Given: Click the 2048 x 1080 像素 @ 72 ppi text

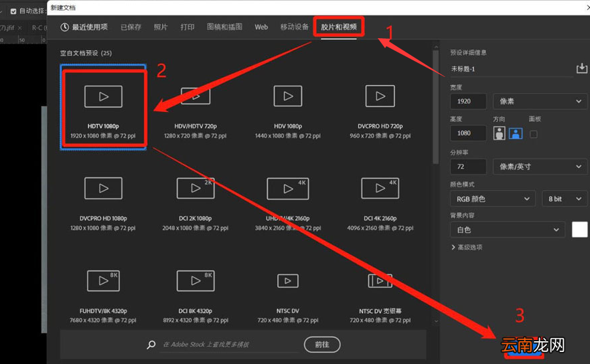Looking at the screenshot, I should point(196,228).
